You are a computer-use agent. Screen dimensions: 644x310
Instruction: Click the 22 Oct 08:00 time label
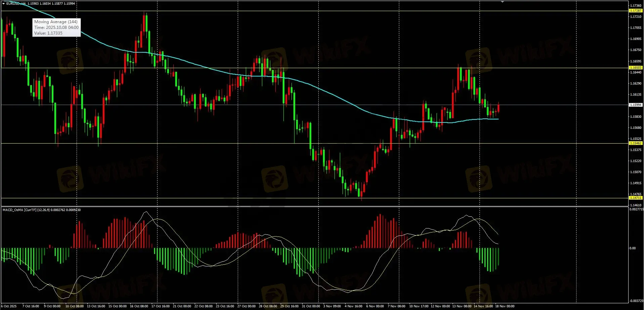(203, 306)
